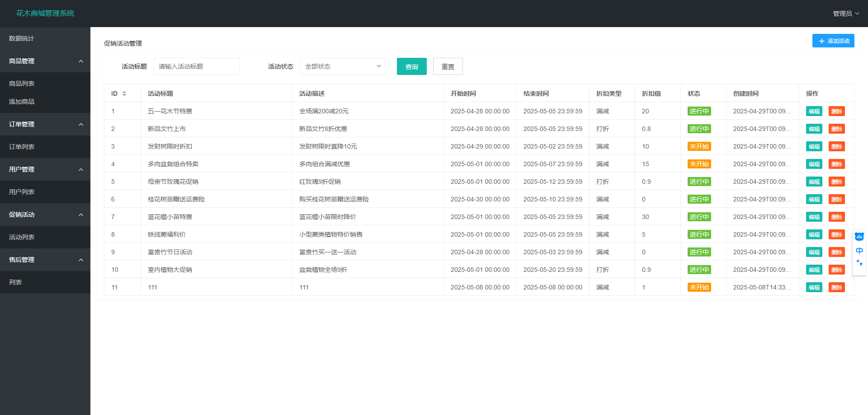Edit the 富贵竹节日活动 activity
This screenshot has width=868, height=415.
[x=814, y=252]
